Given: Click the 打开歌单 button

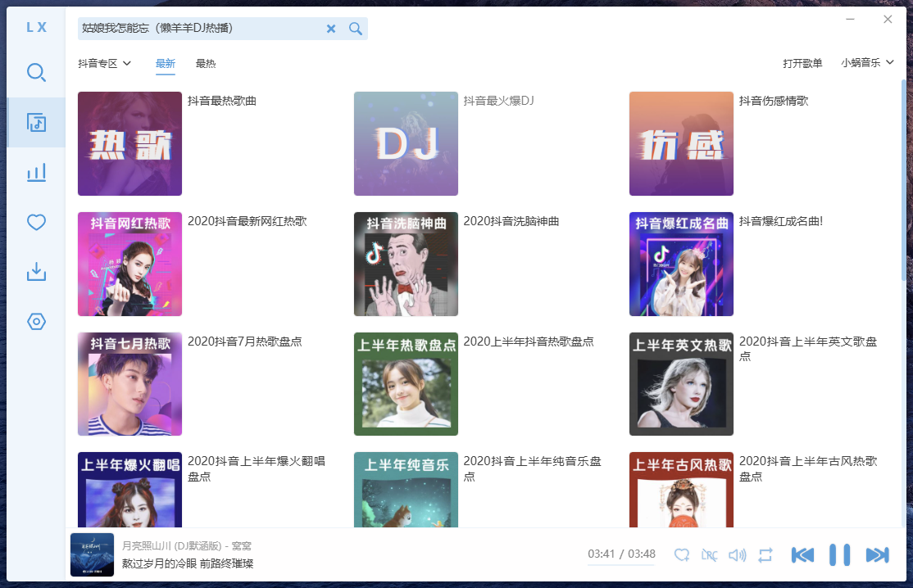Looking at the screenshot, I should (x=802, y=63).
